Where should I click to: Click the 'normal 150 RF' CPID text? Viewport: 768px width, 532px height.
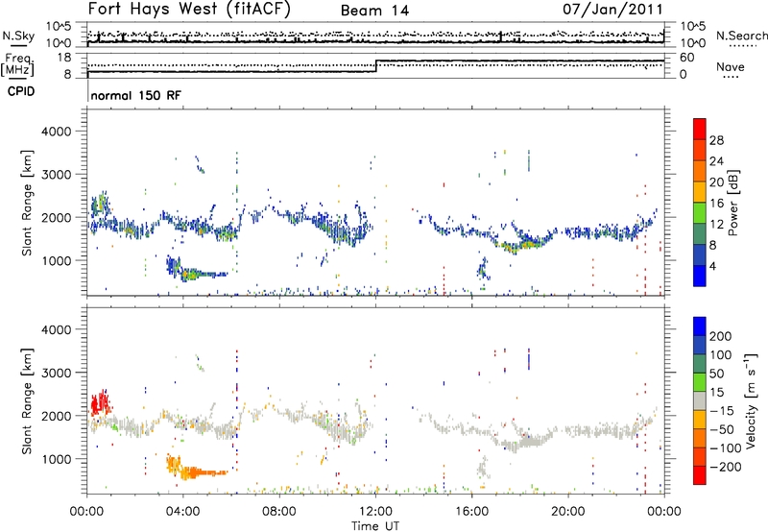[x=135, y=95]
